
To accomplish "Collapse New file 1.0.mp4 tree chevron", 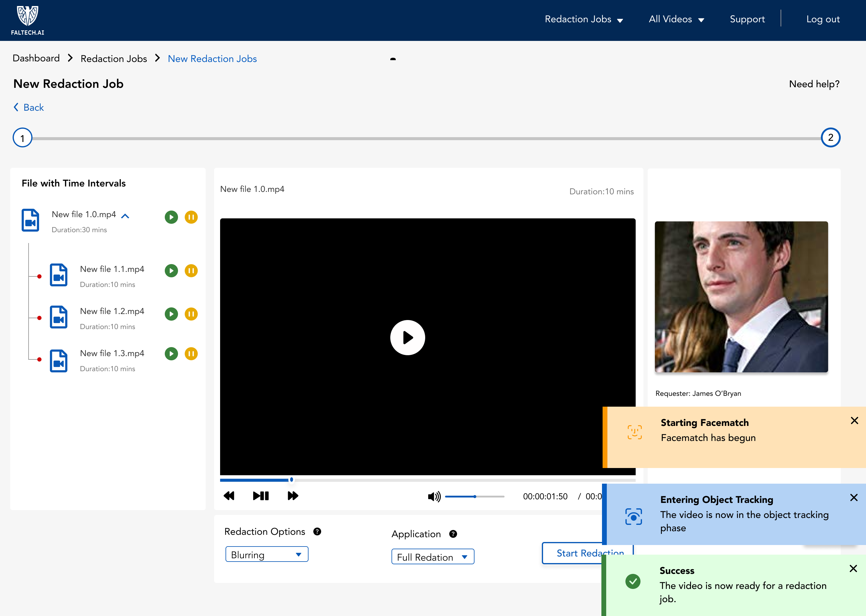I will [x=125, y=216].
